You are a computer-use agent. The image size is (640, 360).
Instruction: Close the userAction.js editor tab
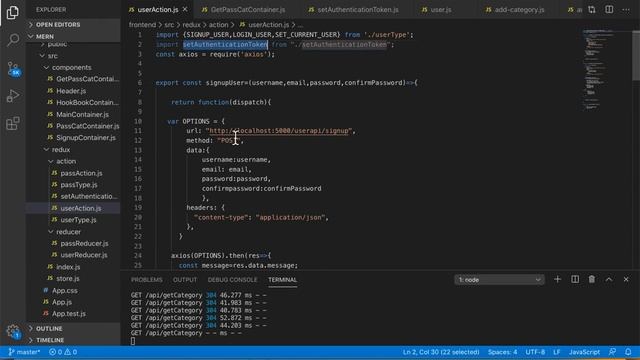click(185, 9)
